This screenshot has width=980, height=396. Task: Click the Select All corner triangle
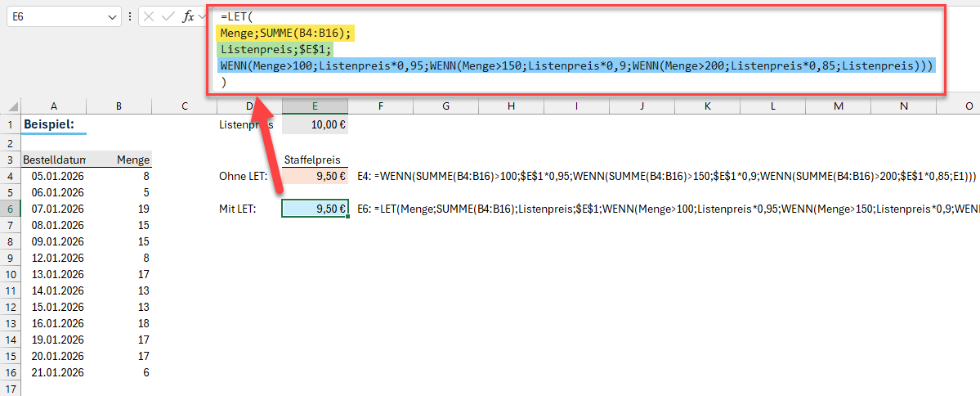pos(11,106)
